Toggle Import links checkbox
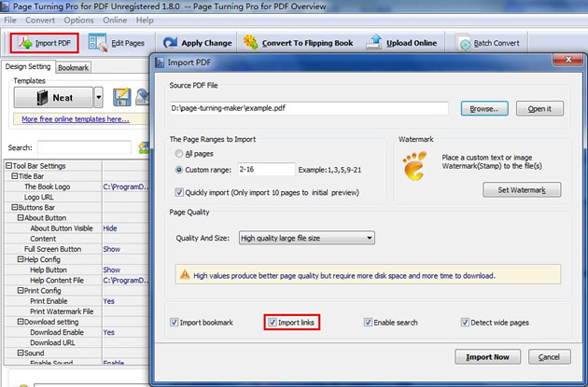This screenshot has height=387, width=588. pos(273,322)
